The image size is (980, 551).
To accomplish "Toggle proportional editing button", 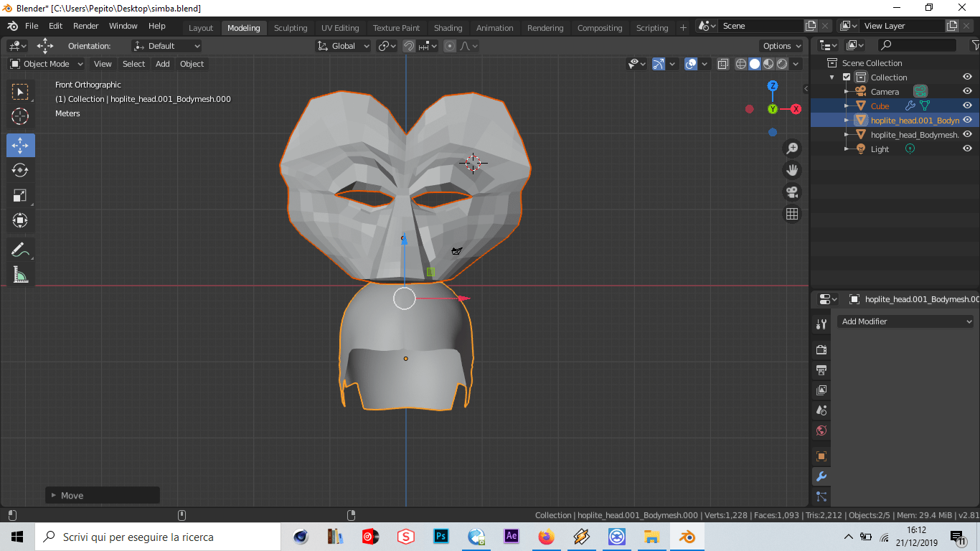I will point(450,46).
